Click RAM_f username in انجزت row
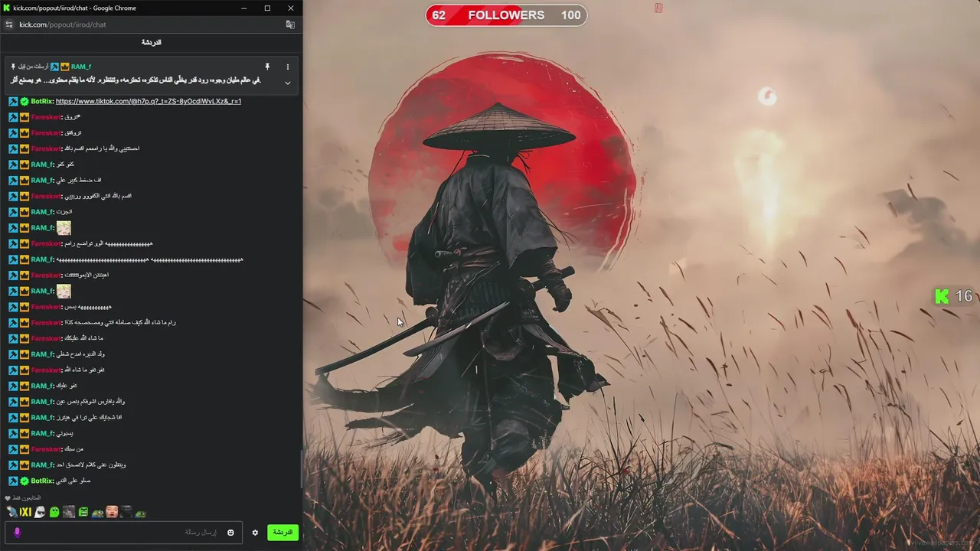980x551 pixels. (x=41, y=212)
